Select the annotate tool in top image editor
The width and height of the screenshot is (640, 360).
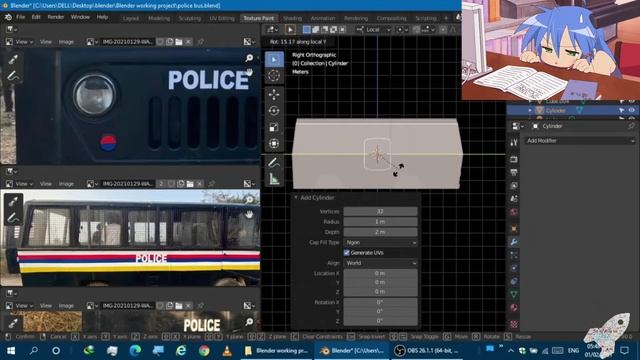click(x=13, y=76)
